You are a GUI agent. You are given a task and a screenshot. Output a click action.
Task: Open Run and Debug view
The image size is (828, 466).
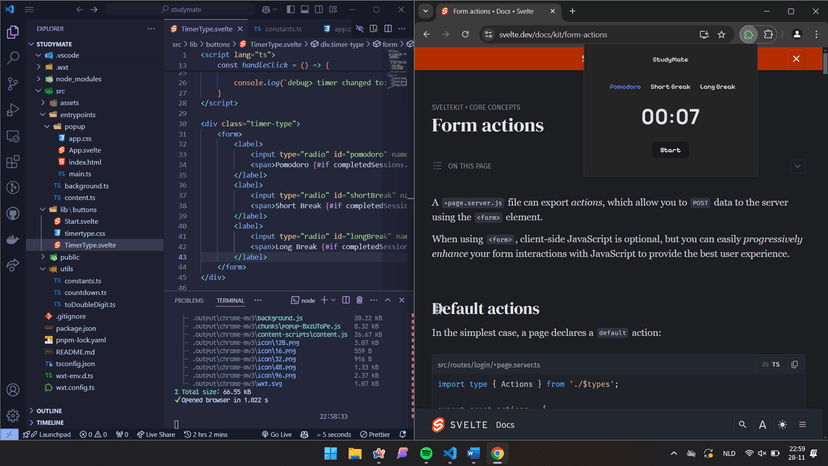[13, 110]
